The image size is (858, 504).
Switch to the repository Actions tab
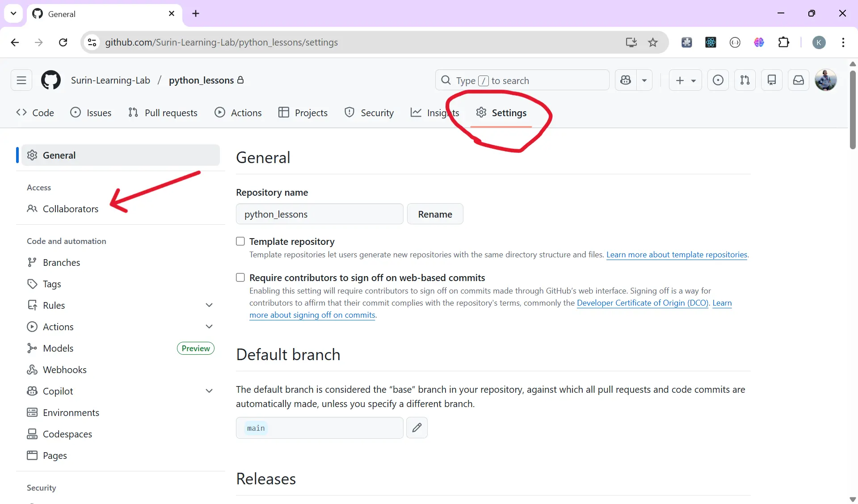tap(238, 113)
